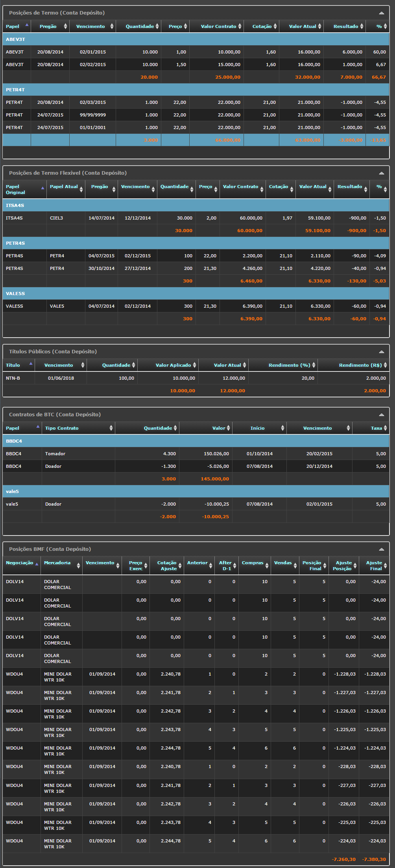The height and width of the screenshot is (868, 395).
Task: Click the Posição Final header in BMF
Action: click(314, 566)
